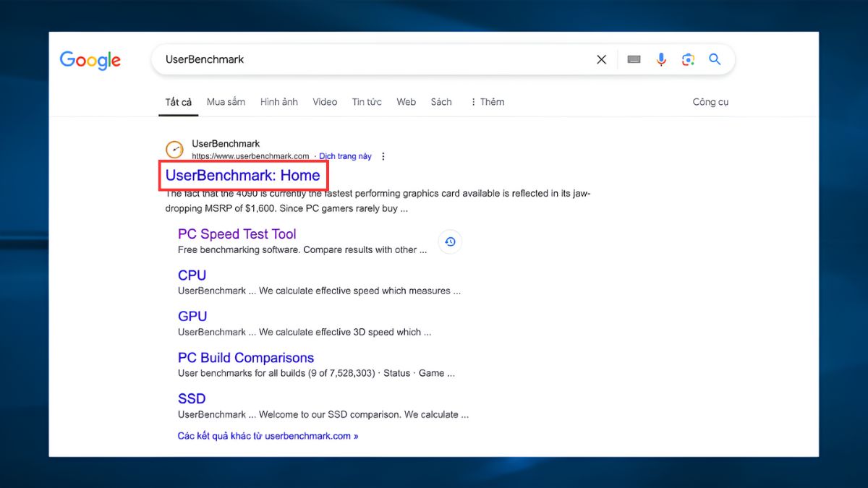
Task: Click the 'Free benchmarking software' description
Action: tap(302, 250)
